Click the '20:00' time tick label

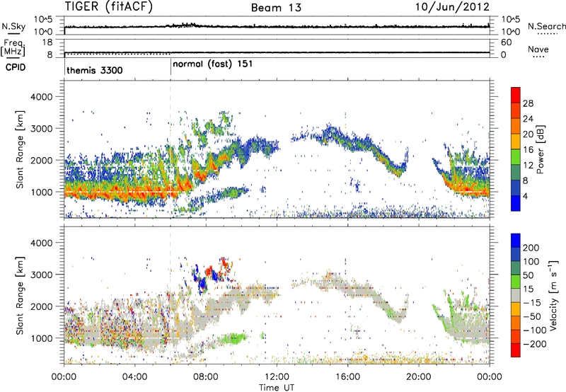[x=418, y=377]
